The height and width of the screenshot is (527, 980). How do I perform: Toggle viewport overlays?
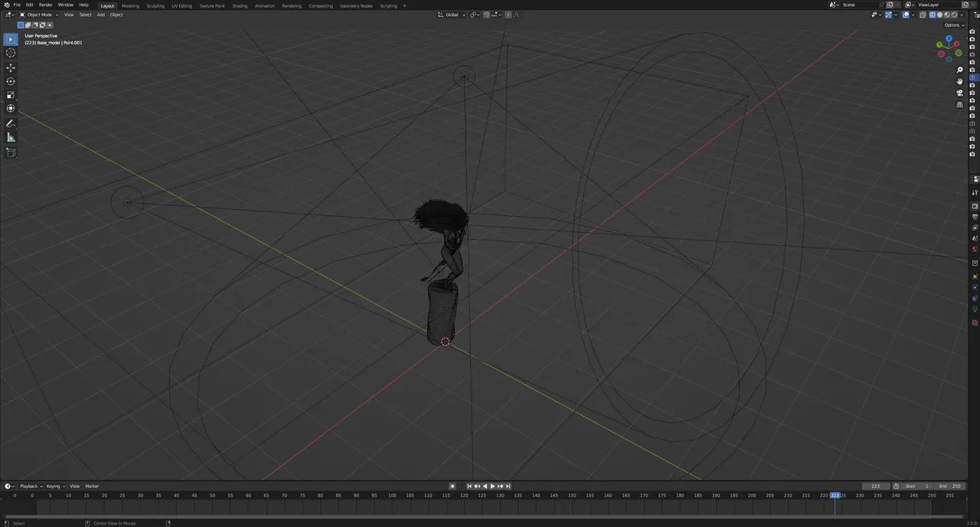pos(906,15)
